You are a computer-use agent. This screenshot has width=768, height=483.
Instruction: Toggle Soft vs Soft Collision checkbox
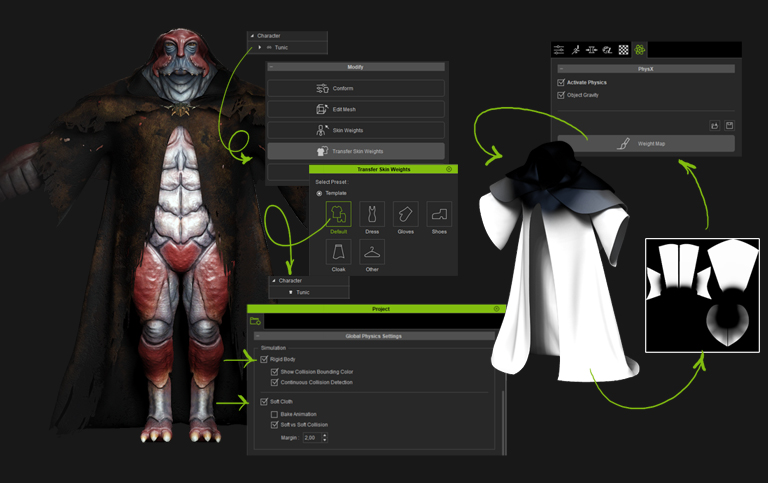tap(274, 425)
